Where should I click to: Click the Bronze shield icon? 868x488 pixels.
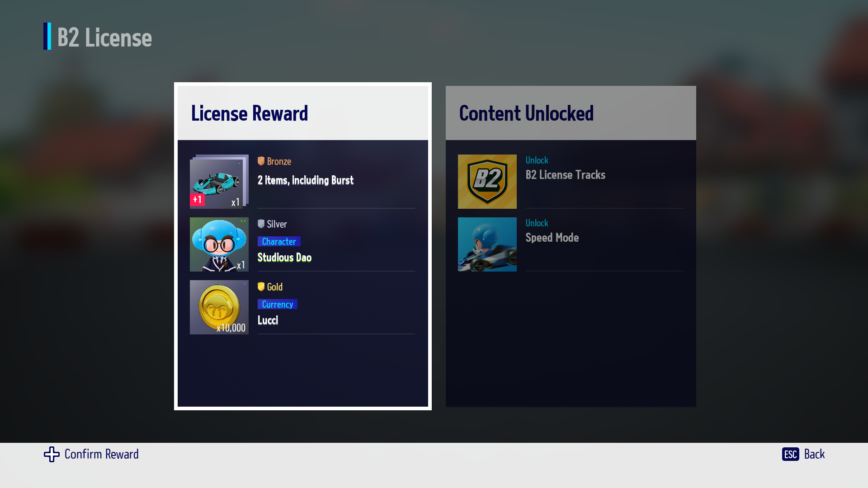tap(261, 161)
